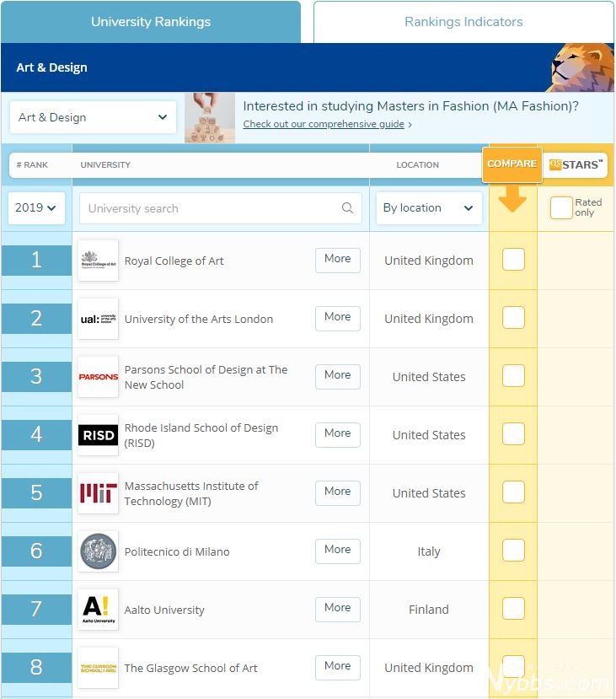Click the Politecnico di Milano seal logo
The image size is (616, 699).
pos(98,551)
